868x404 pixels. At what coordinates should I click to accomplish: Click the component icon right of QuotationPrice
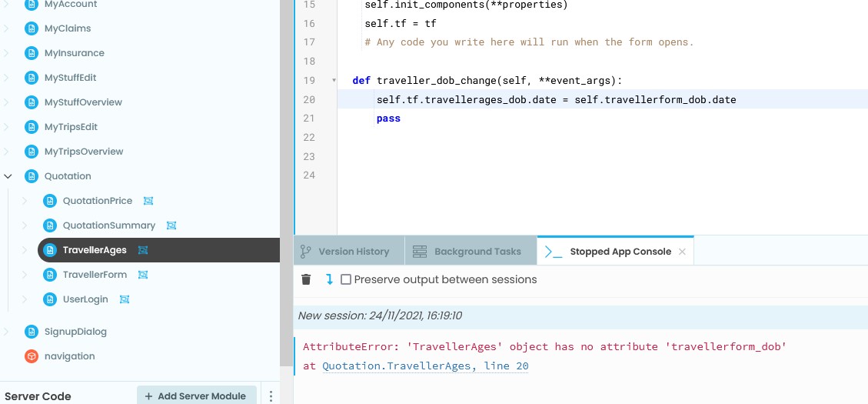point(148,201)
